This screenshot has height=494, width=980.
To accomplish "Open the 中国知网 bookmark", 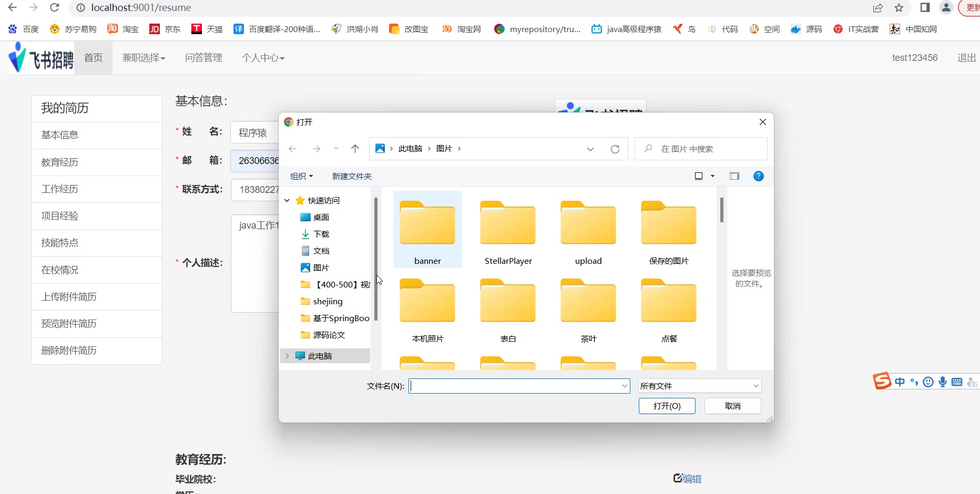I will click(913, 29).
